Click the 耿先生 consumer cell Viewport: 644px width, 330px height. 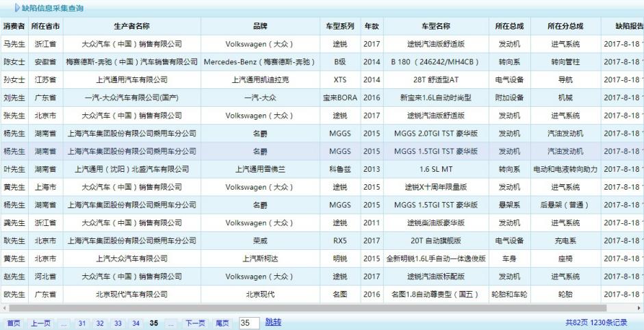tap(14, 240)
